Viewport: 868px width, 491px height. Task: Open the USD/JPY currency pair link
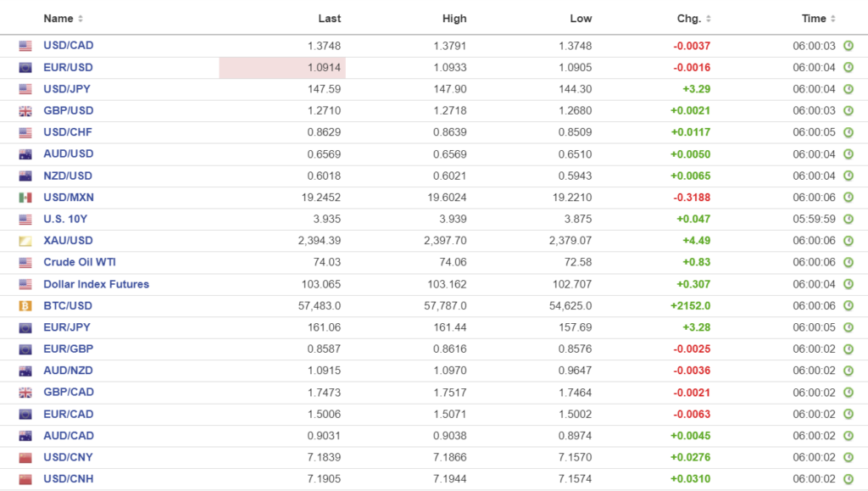68,89
